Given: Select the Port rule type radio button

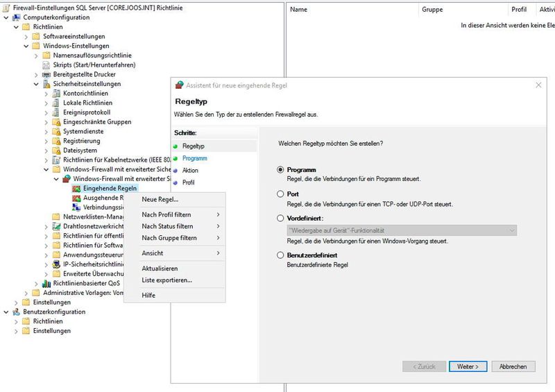Looking at the screenshot, I should (280, 194).
